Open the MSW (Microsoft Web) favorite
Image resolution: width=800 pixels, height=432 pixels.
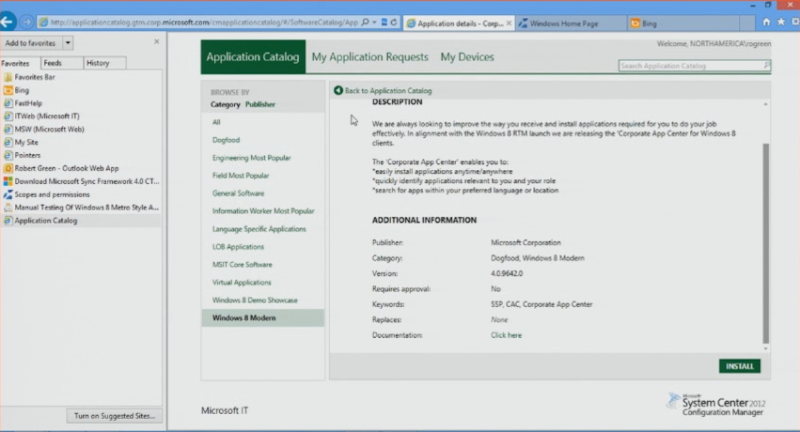[x=49, y=129]
